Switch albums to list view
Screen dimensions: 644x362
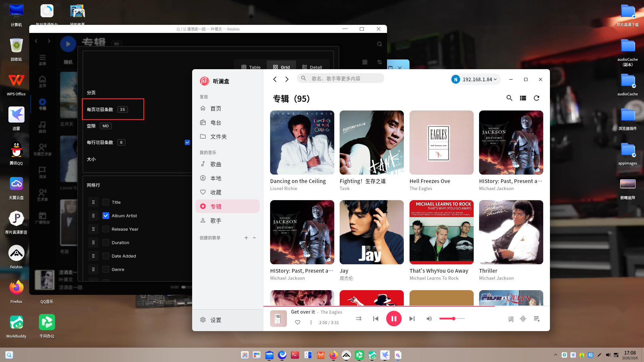(x=523, y=98)
